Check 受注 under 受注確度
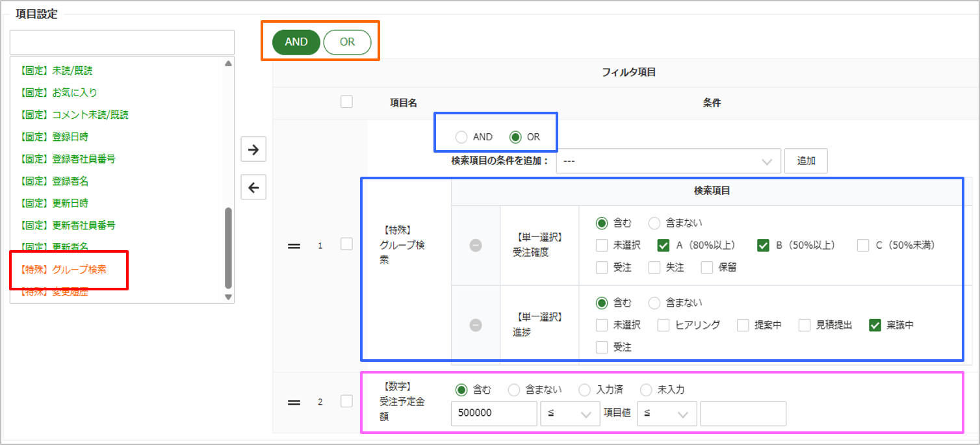This screenshot has width=980, height=445. (x=602, y=267)
